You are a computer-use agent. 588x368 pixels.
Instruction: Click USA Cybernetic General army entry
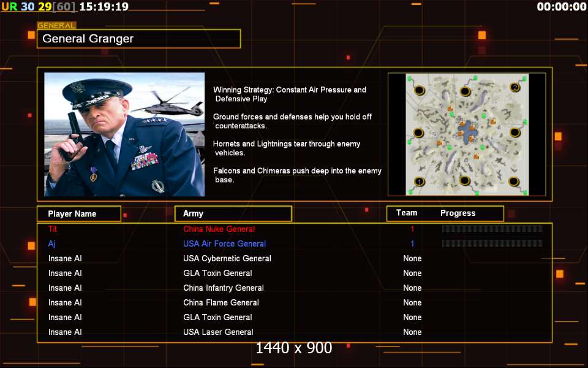(227, 258)
